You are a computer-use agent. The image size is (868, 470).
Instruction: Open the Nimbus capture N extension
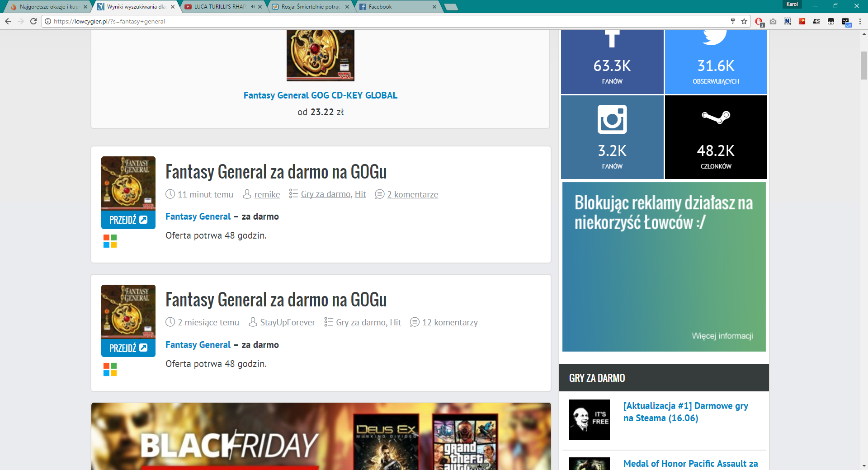pos(788,21)
